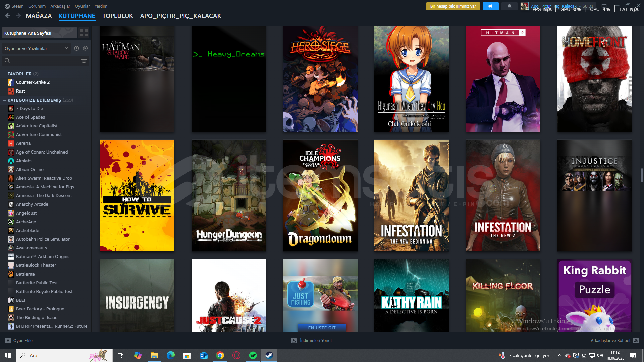The image size is (644, 362).
Task: Click Kütüphane Ana Sayfası button
Action: click(x=40, y=33)
